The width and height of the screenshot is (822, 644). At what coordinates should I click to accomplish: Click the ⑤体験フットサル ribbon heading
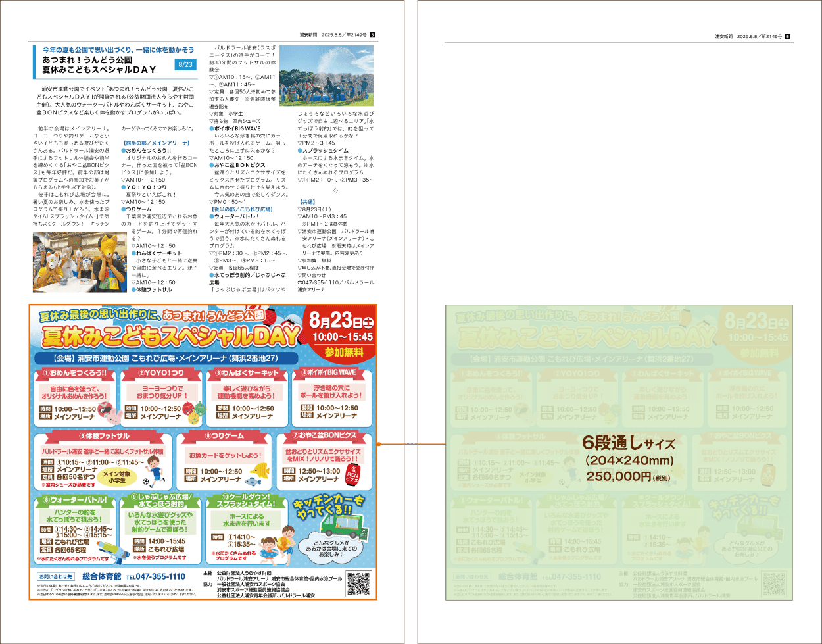[x=104, y=435]
